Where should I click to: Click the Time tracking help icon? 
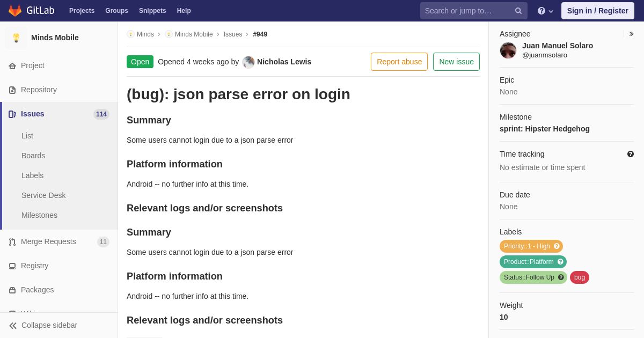point(631,154)
